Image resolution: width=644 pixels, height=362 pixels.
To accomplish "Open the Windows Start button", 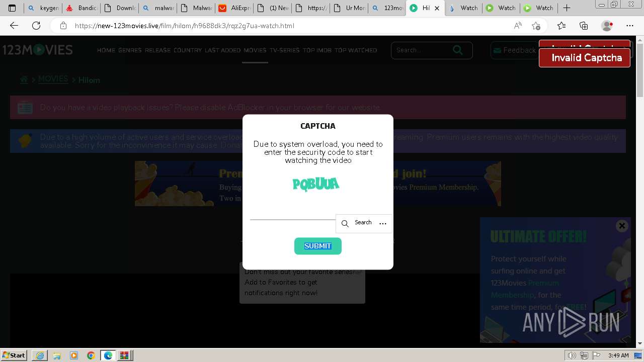I will (14, 355).
